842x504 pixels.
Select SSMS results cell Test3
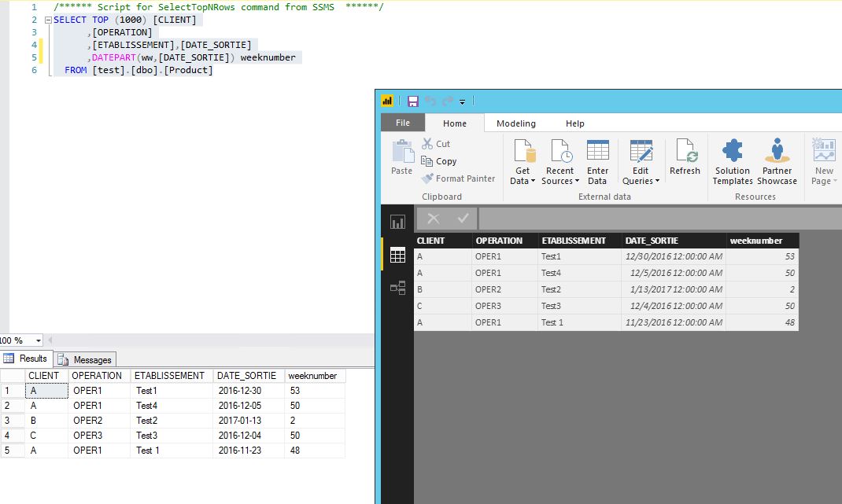coord(172,436)
